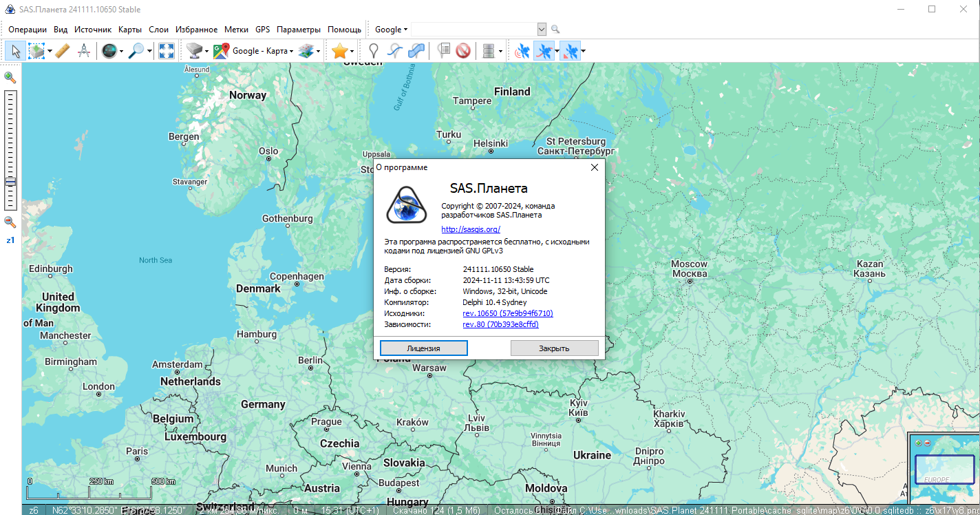Open rev.80 dependencies revision link

coord(500,324)
